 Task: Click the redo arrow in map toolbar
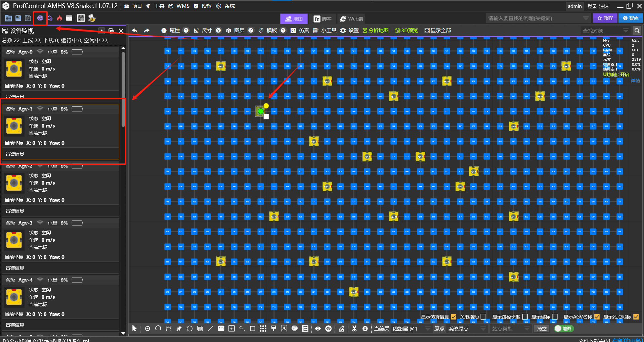click(x=146, y=31)
